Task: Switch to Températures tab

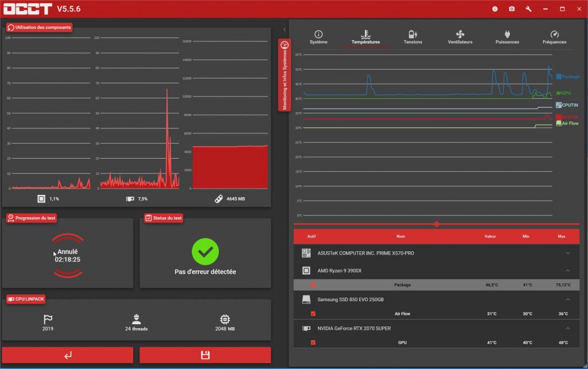Action: click(x=366, y=37)
